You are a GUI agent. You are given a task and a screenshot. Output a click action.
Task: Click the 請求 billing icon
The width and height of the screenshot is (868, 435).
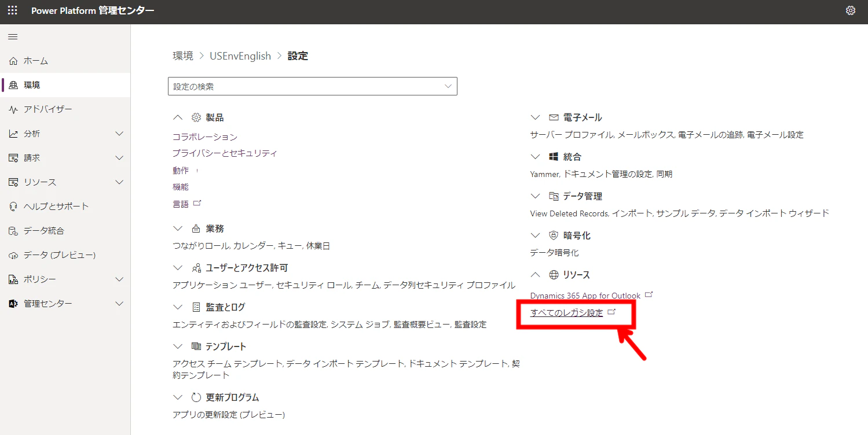pos(13,158)
